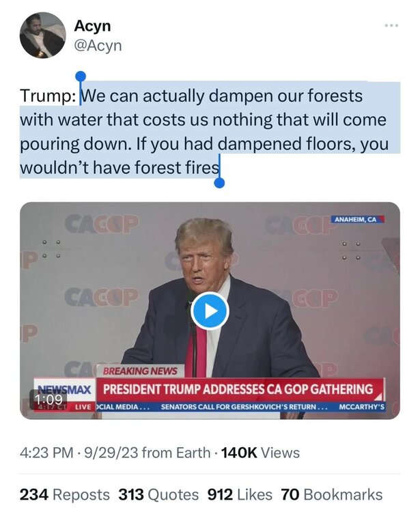
Task: Tap the text selection start handle
Action: [x=81, y=76]
